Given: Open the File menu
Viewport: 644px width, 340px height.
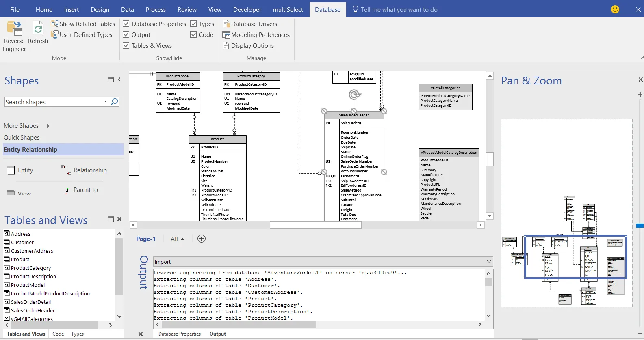Looking at the screenshot, I should coord(15,9).
